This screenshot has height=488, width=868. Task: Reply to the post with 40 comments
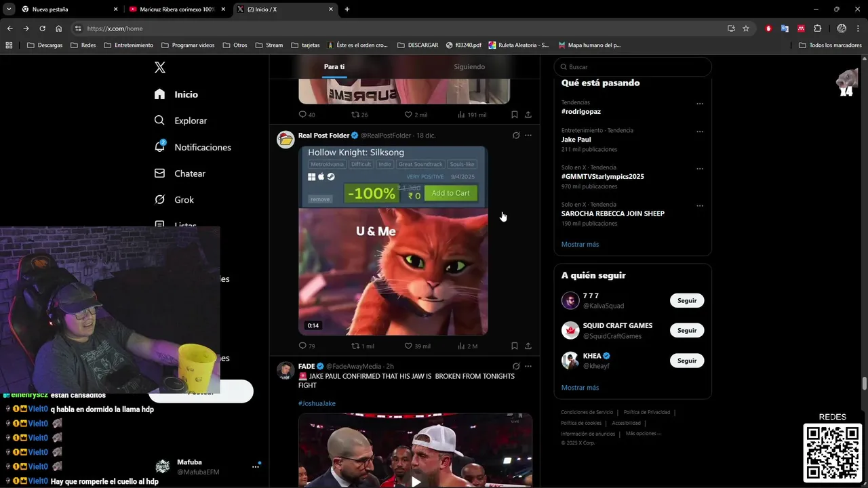(307, 115)
